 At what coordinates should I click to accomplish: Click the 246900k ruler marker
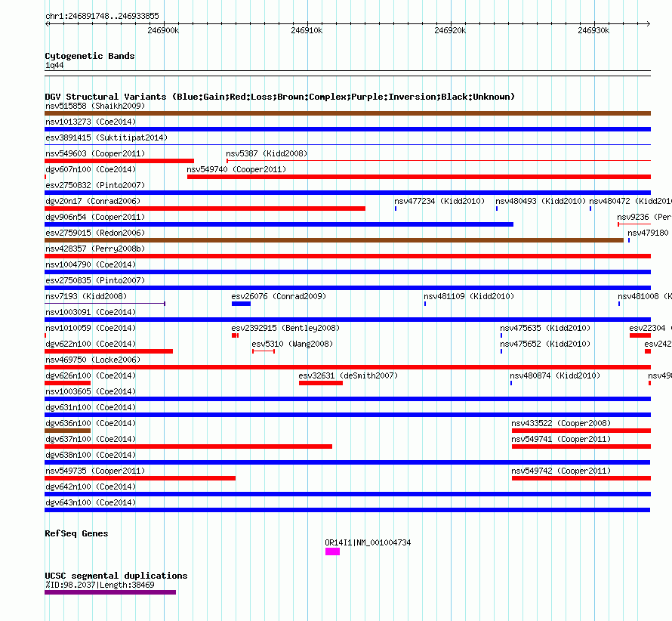[x=163, y=30]
